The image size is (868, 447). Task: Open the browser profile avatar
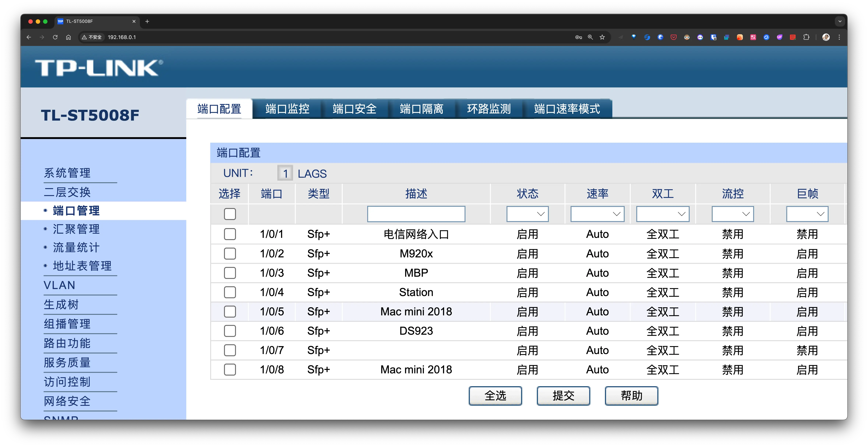825,37
